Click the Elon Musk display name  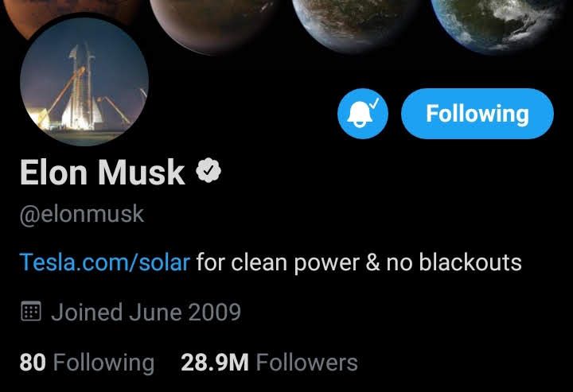click(x=102, y=173)
